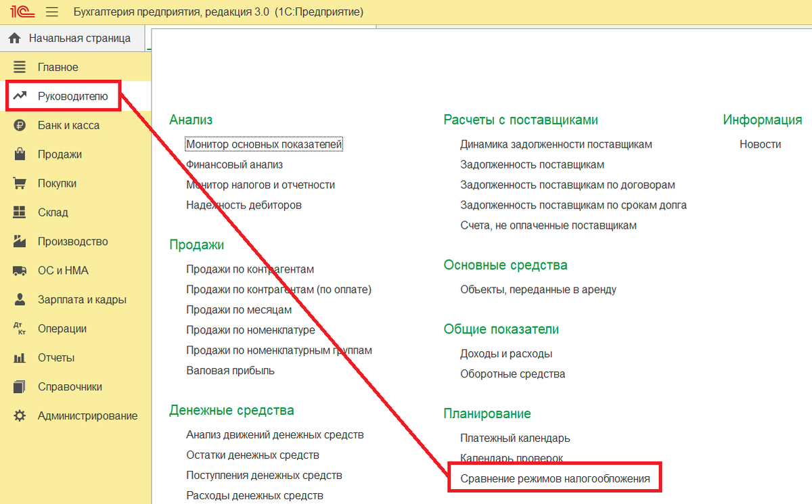Open Продажи по контрагентам (по оплате)
The height and width of the screenshot is (504, 812).
coord(279,290)
